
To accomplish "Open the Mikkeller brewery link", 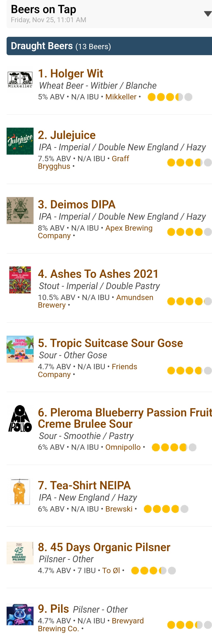I will (x=121, y=97).
